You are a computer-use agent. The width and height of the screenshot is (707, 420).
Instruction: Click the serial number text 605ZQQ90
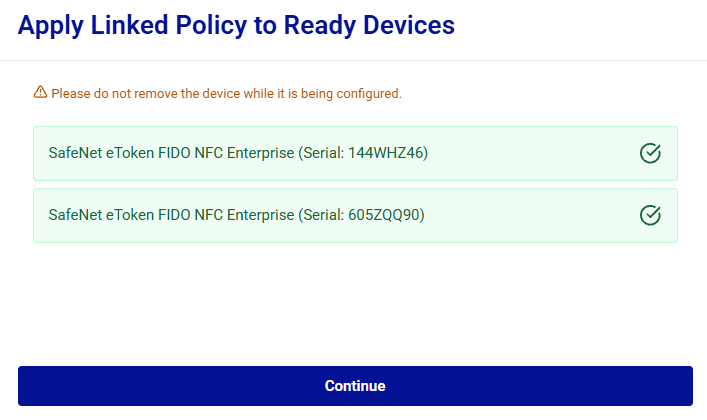click(x=384, y=215)
